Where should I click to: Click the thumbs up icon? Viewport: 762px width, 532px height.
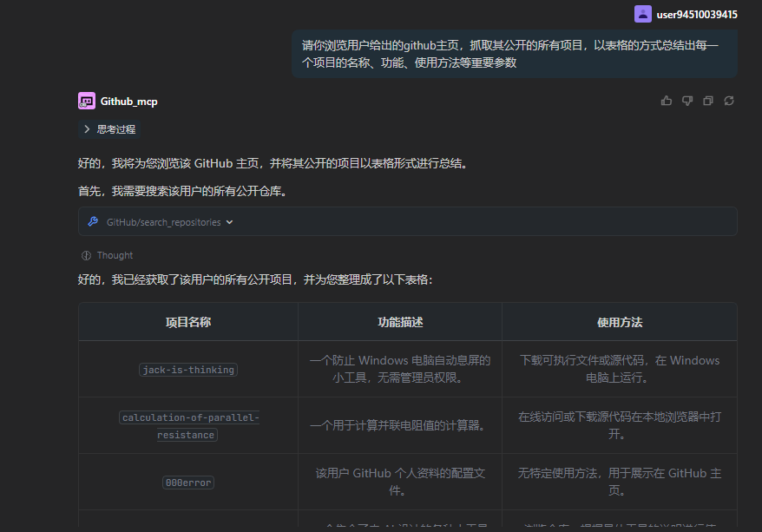(667, 101)
